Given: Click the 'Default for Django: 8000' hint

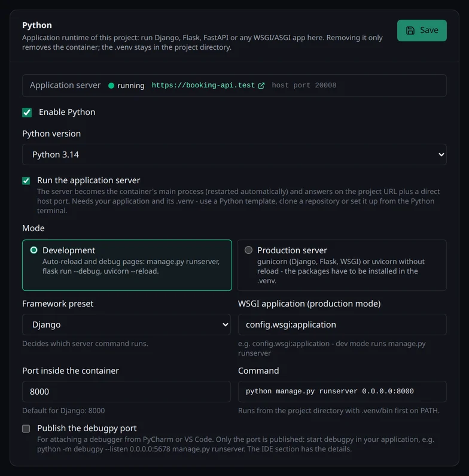Looking at the screenshot, I should pyautogui.click(x=63, y=411).
